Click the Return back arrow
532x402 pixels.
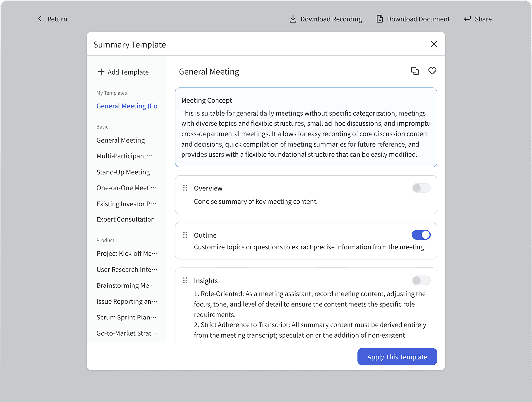coord(40,19)
